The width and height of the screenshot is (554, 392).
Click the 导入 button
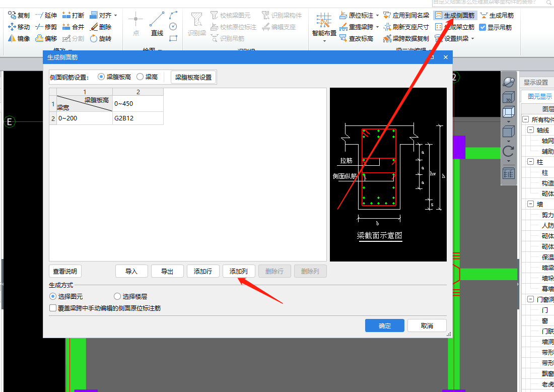[131, 272]
